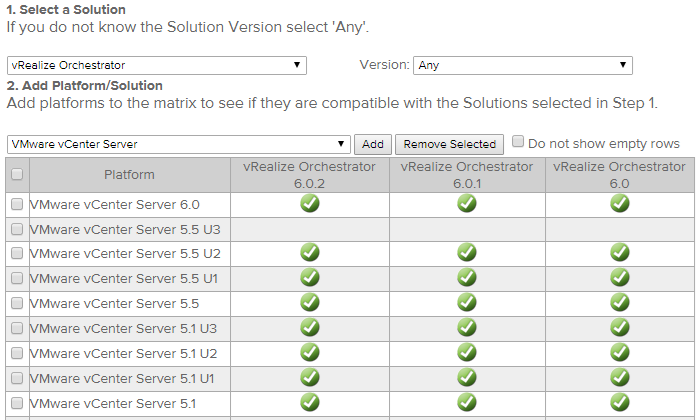The height and width of the screenshot is (420, 698).
Task: Click Orchestrator 6.0 checkmark in vCenter 5.1 U1 row
Action: coord(620,377)
